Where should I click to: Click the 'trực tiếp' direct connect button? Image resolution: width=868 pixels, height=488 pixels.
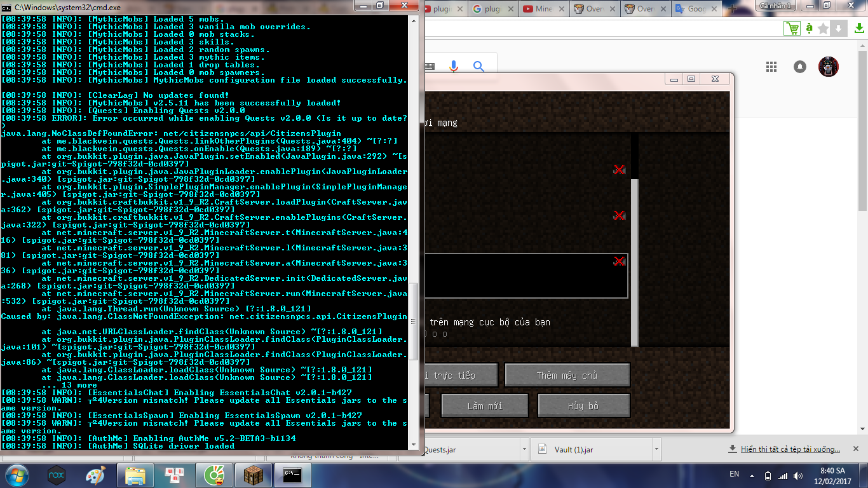tap(460, 376)
